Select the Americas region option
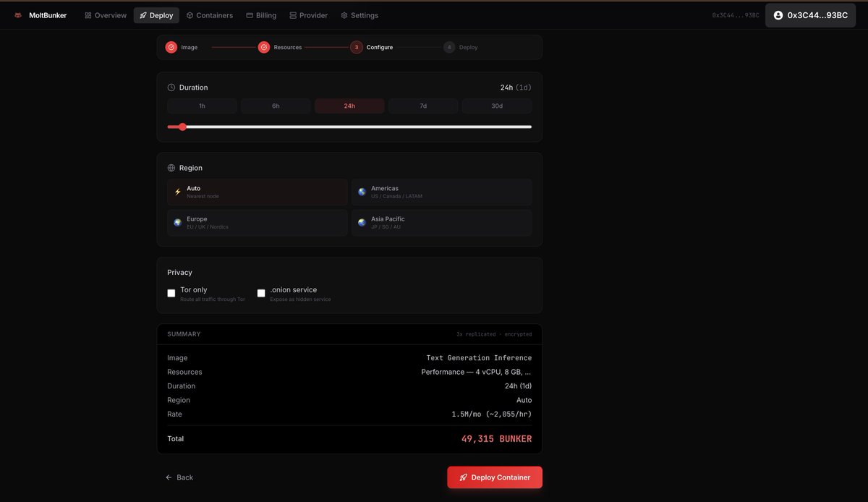 [441, 192]
